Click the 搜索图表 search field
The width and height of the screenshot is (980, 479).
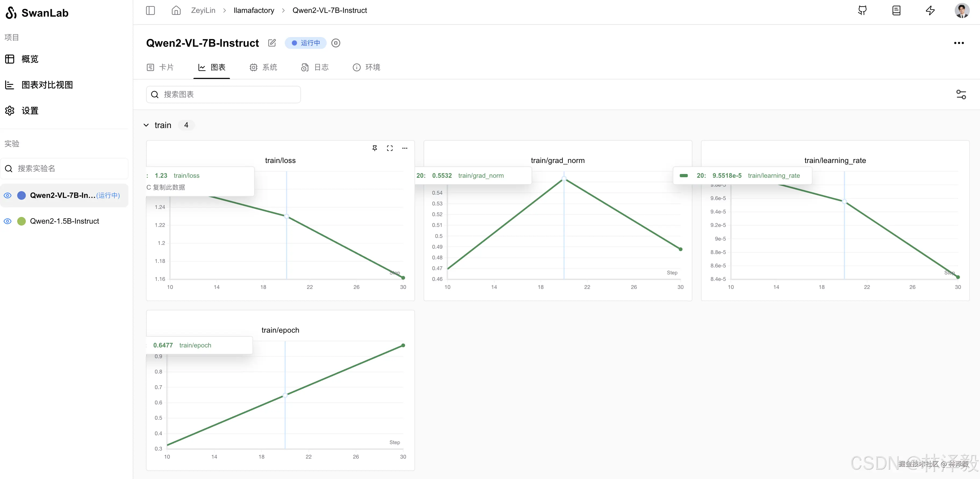(223, 94)
